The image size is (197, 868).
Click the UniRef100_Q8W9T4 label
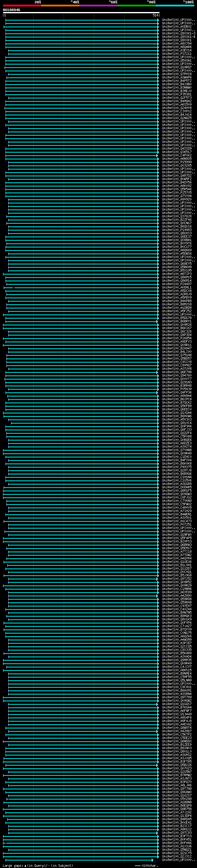[176, 728]
